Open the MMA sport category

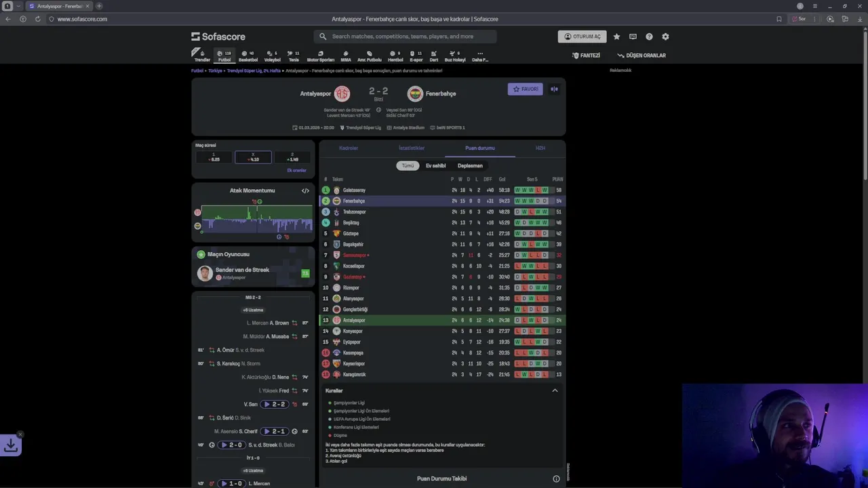point(346,56)
